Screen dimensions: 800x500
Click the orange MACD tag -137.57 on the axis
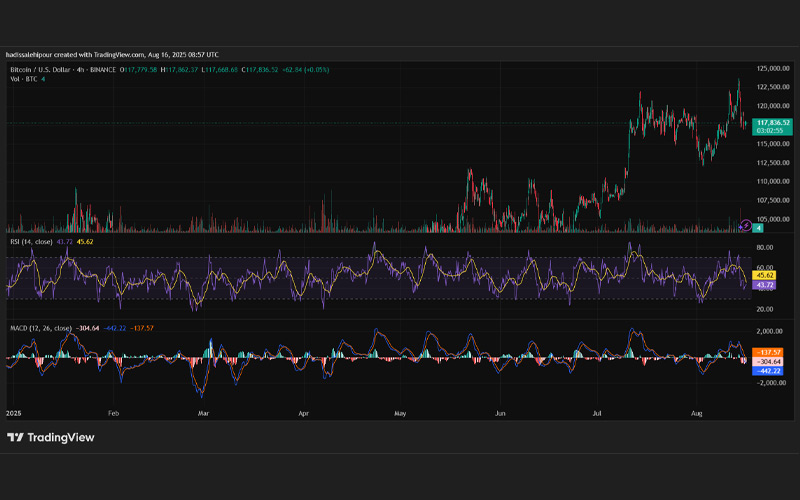(x=768, y=352)
